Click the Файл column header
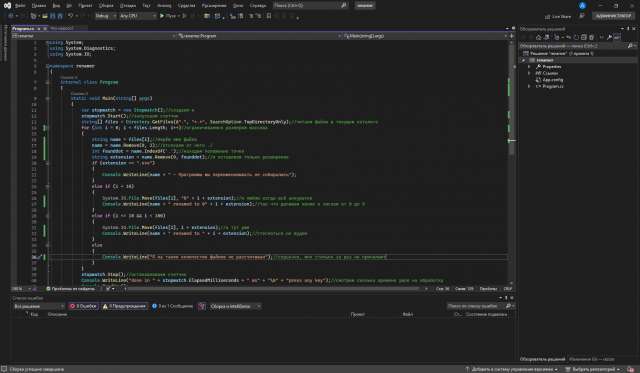Screen dimensions: 640x373 408,314
